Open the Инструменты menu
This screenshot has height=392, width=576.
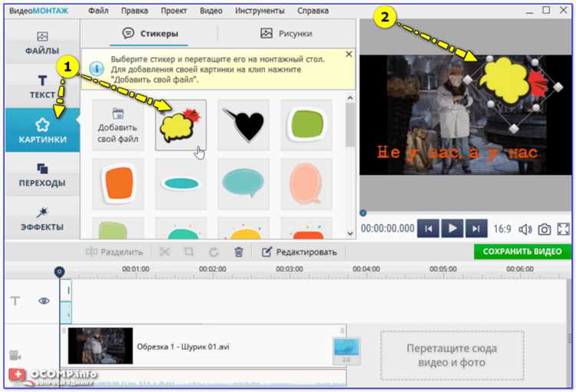(x=260, y=12)
